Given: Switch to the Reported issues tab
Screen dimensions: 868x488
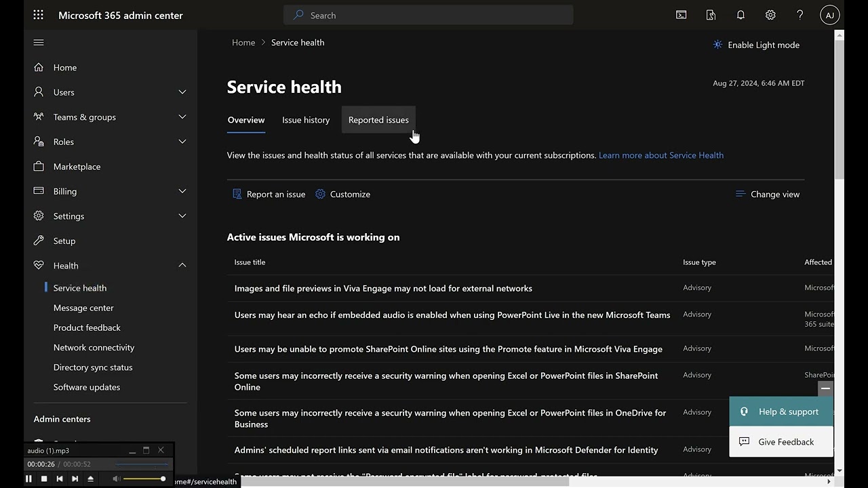Looking at the screenshot, I should pos(378,120).
